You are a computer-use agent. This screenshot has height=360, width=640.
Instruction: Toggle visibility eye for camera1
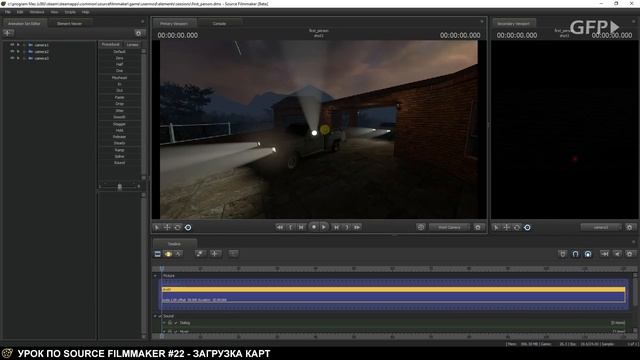(12, 45)
